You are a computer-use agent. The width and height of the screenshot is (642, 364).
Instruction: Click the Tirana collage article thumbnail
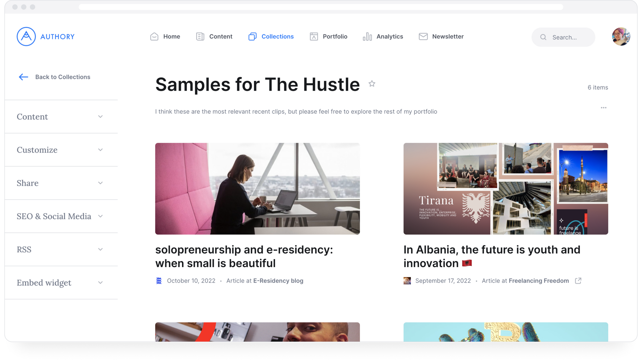click(506, 189)
